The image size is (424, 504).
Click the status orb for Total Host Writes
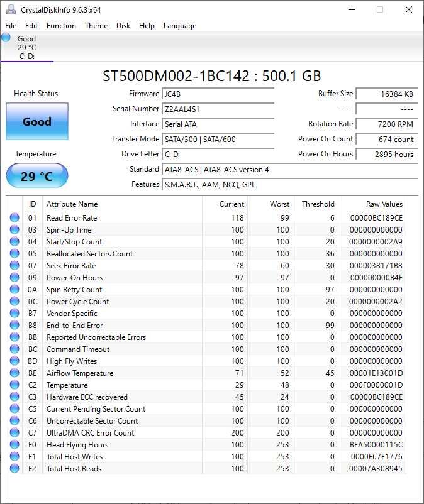tap(14, 456)
